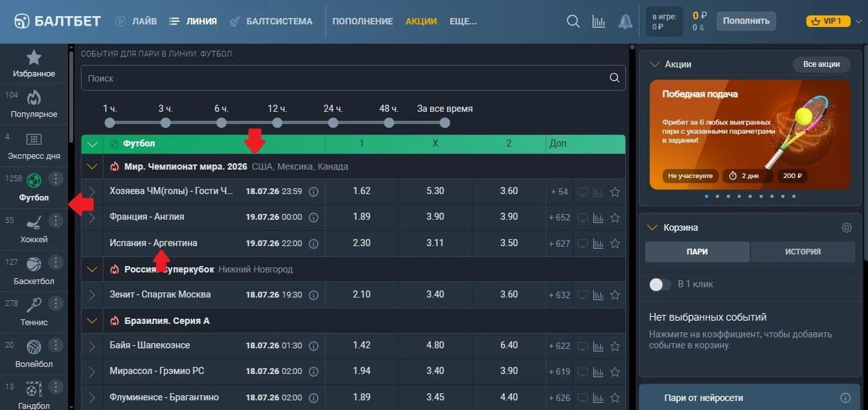Open three-dot menu next to Теннис
The image size is (868, 410).
[56, 303]
